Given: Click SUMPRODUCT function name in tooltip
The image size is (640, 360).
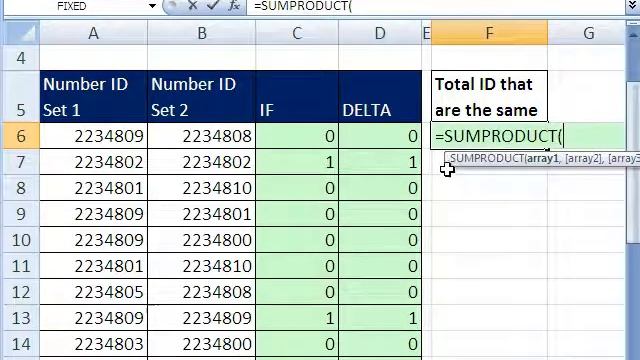Looking at the screenshot, I should (x=487, y=158).
